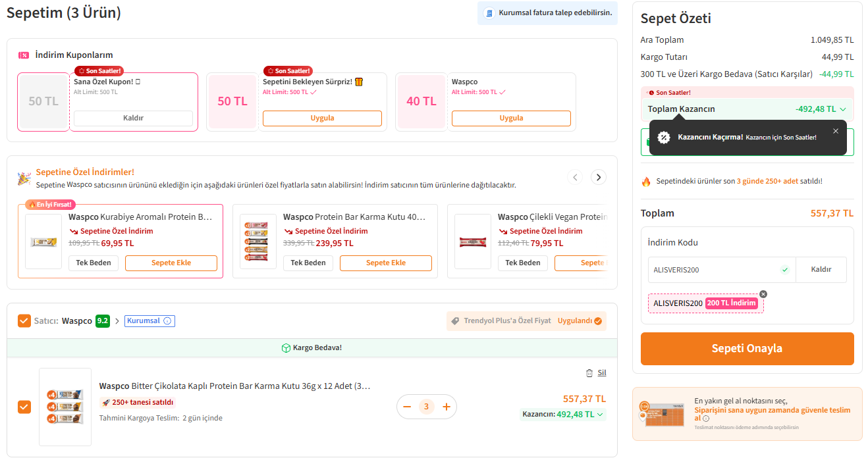Click the info icon in delivery point banner
Viewport: 868px width, 460px height.
[x=706, y=418]
